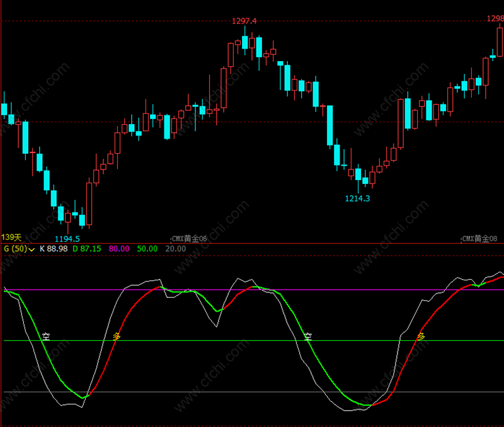Select the 50.00 level label

147,249
